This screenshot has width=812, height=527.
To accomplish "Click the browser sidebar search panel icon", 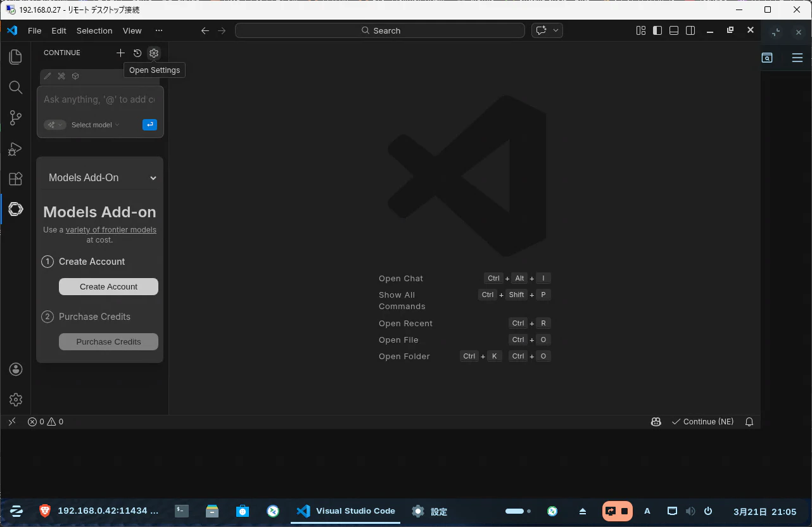I will tap(767, 58).
